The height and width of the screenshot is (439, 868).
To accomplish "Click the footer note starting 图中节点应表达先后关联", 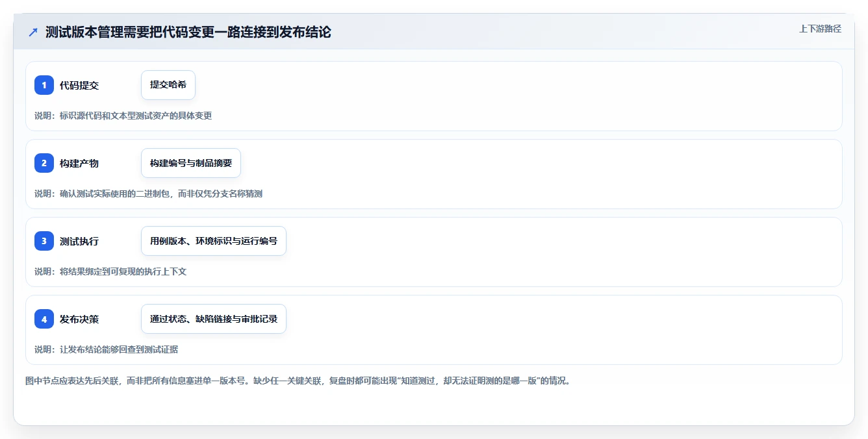I will click(298, 381).
